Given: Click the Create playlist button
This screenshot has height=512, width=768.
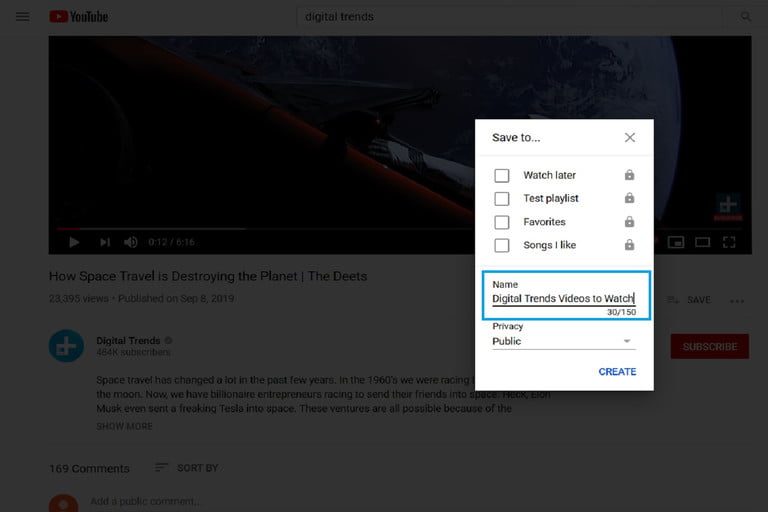Looking at the screenshot, I should point(617,372).
